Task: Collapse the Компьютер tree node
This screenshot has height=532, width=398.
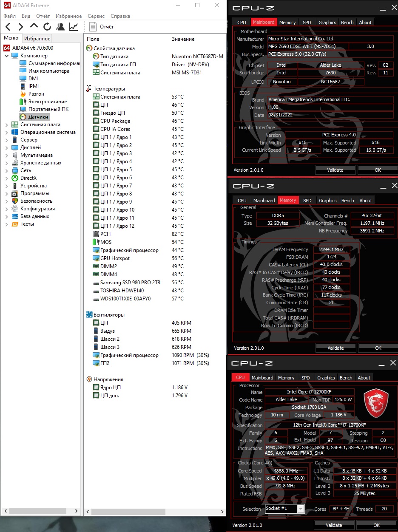Action: tap(6, 56)
